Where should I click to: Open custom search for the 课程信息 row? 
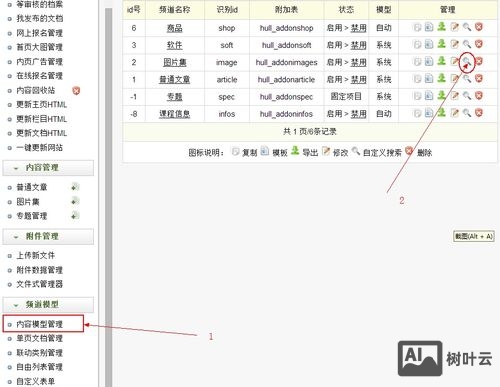pos(467,113)
